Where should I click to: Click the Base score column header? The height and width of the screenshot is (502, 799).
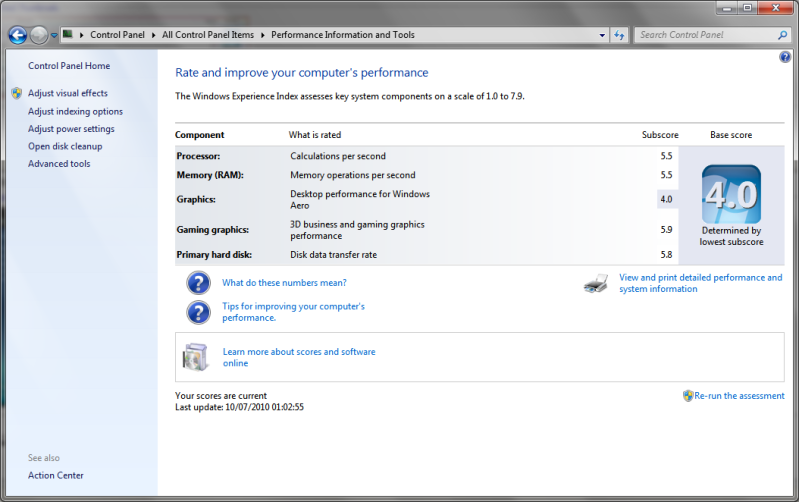[731, 135]
